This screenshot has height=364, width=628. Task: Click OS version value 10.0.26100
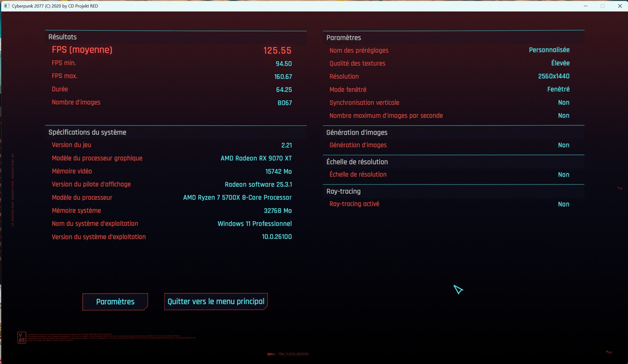pyautogui.click(x=277, y=236)
